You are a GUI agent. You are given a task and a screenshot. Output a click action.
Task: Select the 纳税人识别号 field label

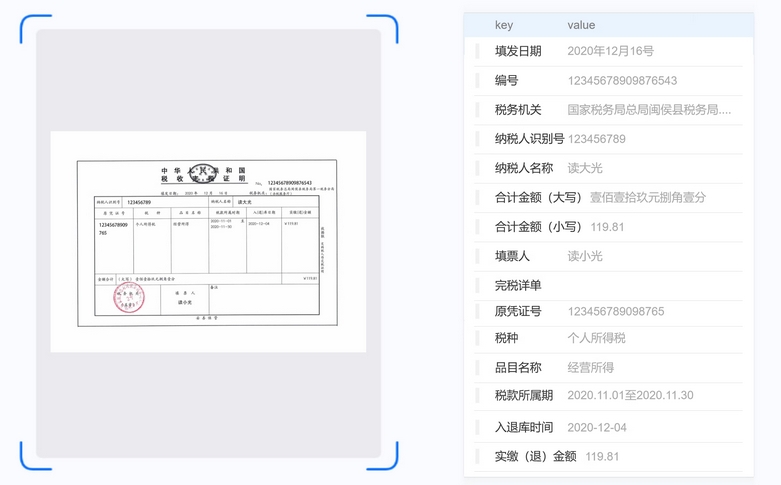tap(529, 139)
